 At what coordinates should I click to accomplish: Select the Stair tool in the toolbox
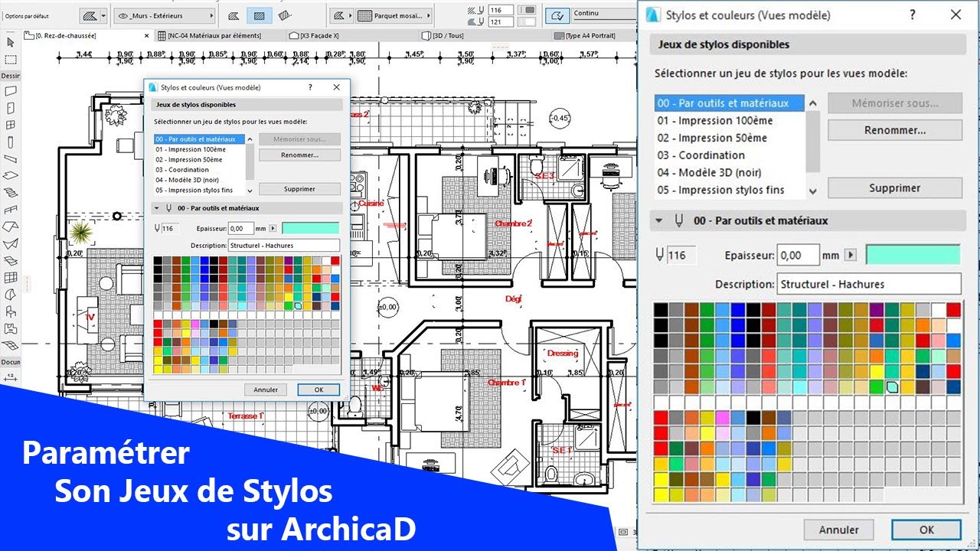[x=11, y=193]
